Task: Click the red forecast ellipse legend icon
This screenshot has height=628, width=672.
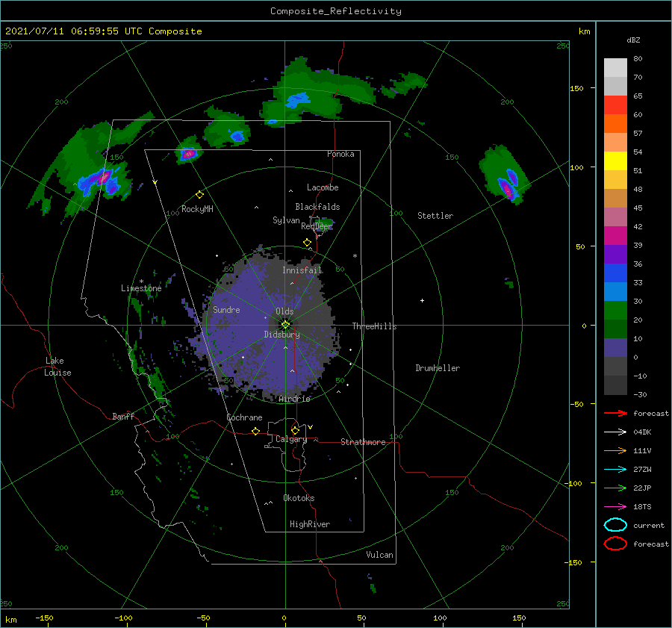Action: click(615, 544)
